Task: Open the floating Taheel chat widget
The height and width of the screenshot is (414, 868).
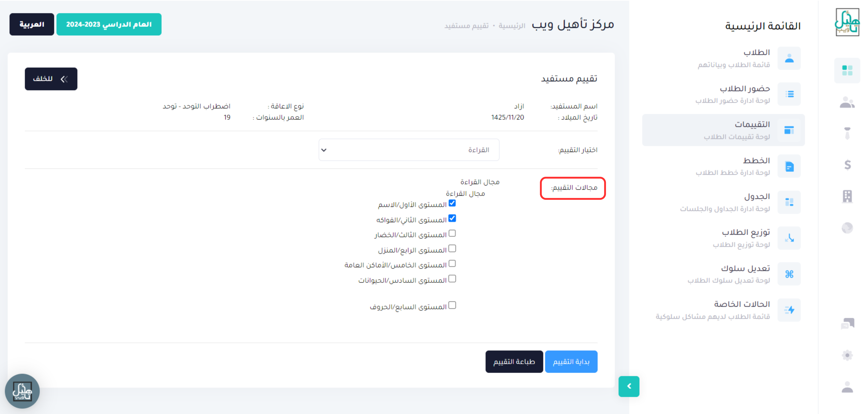Action: [x=22, y=391]
